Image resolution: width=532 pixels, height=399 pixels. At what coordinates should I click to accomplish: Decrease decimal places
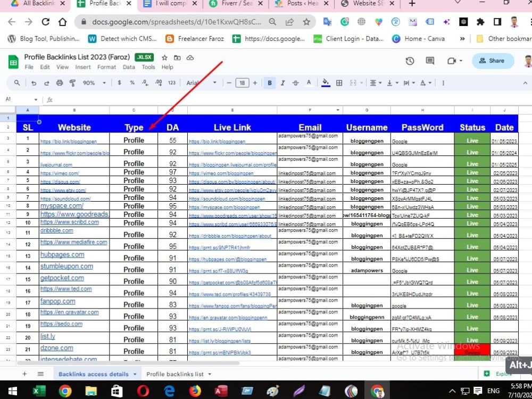pyautogui.click(x=145, y=83)
